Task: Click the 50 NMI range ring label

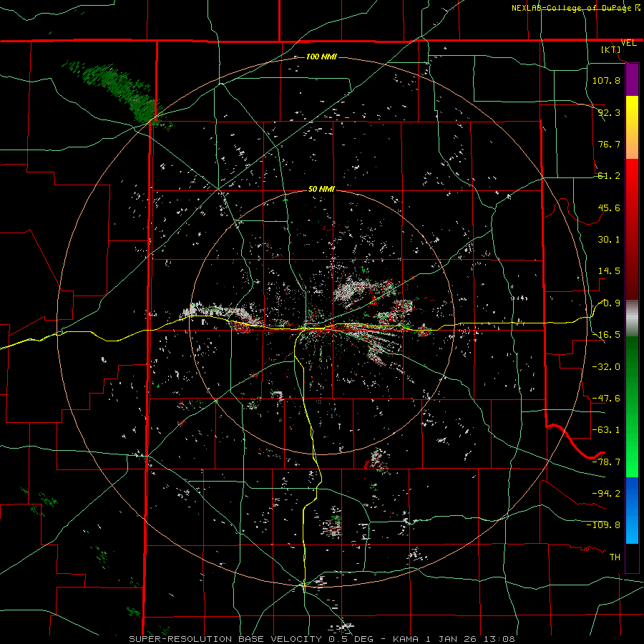Action: tap(321, 189)
